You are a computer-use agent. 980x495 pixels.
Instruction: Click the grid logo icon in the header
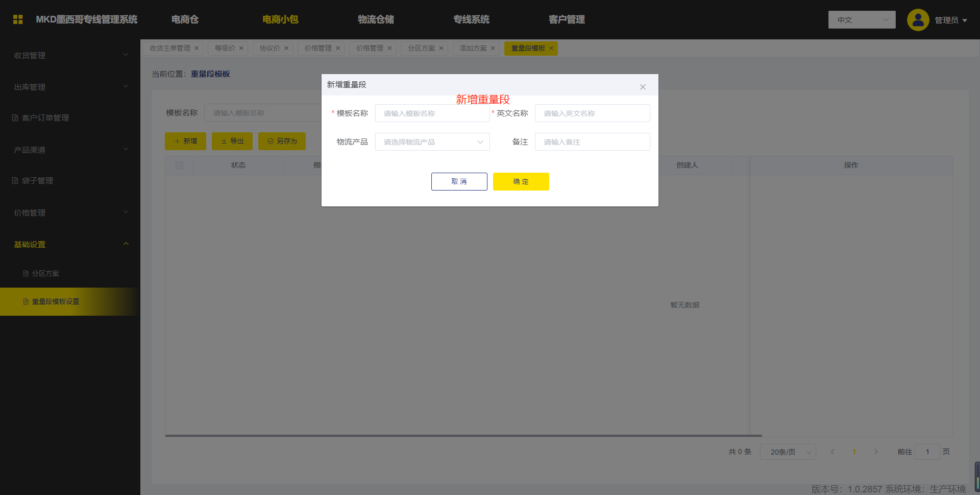pyautogui.click(x=18, y=19)
